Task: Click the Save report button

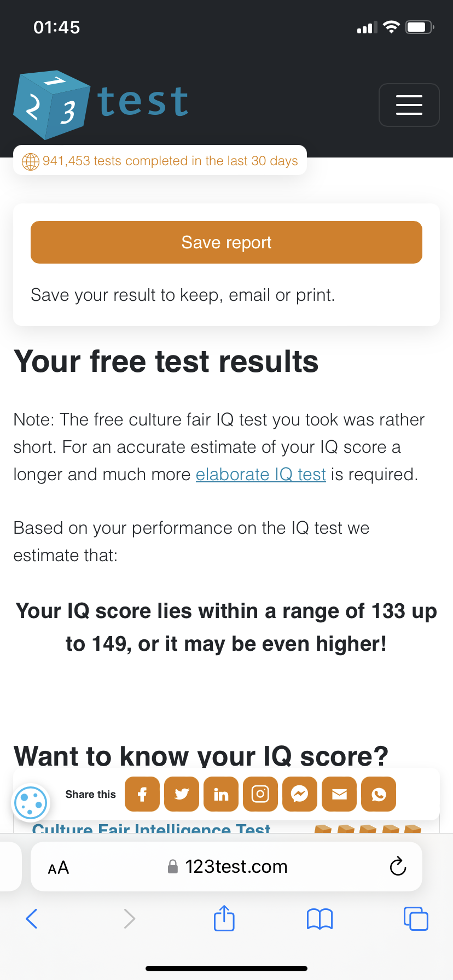Action: (x=226, y=242)
